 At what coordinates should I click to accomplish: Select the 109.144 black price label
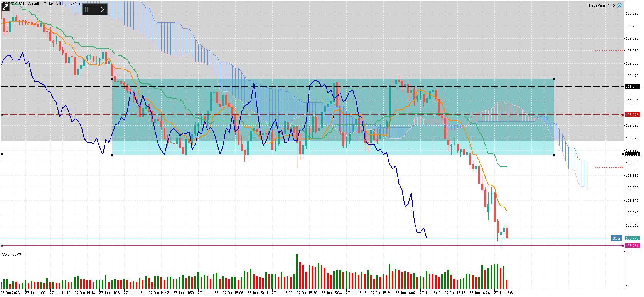(632, 87)
